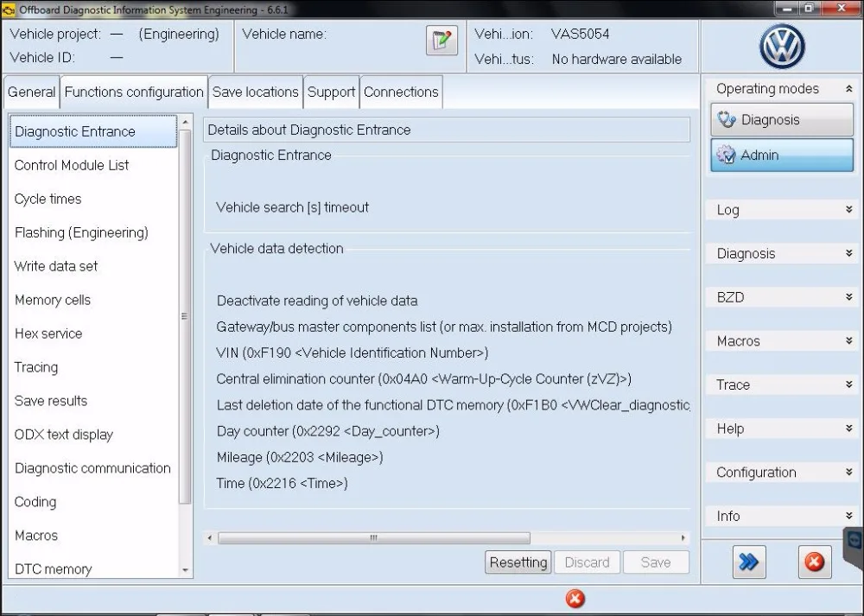
Task: Open the General tab
Action: click(31, 92)
